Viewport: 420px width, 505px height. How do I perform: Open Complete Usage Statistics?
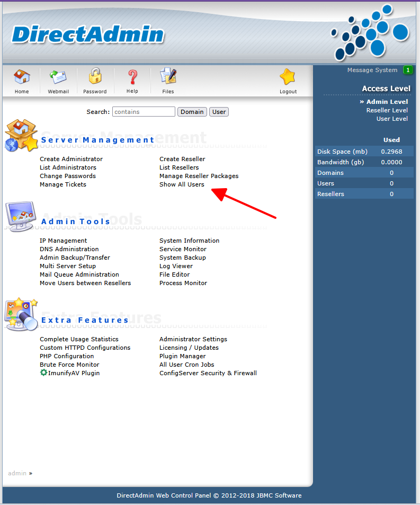pyautogui.click(x=79, y=339)
